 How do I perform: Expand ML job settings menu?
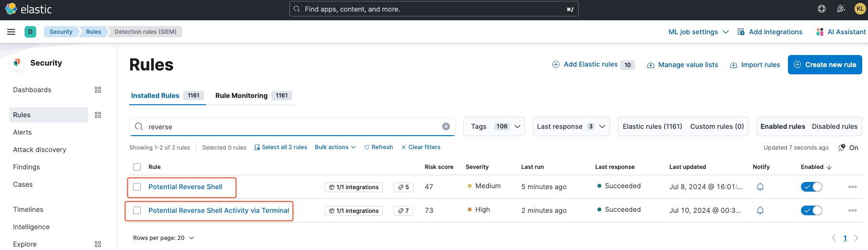tap(698, 32)
